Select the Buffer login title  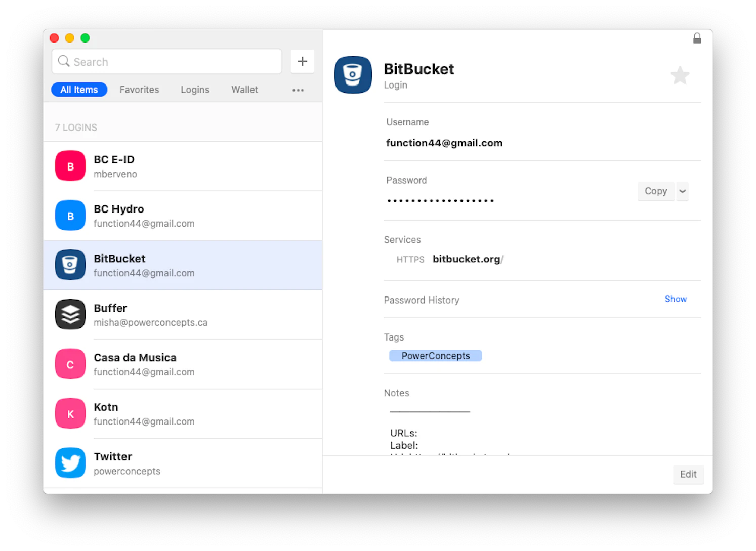[110, 308]
